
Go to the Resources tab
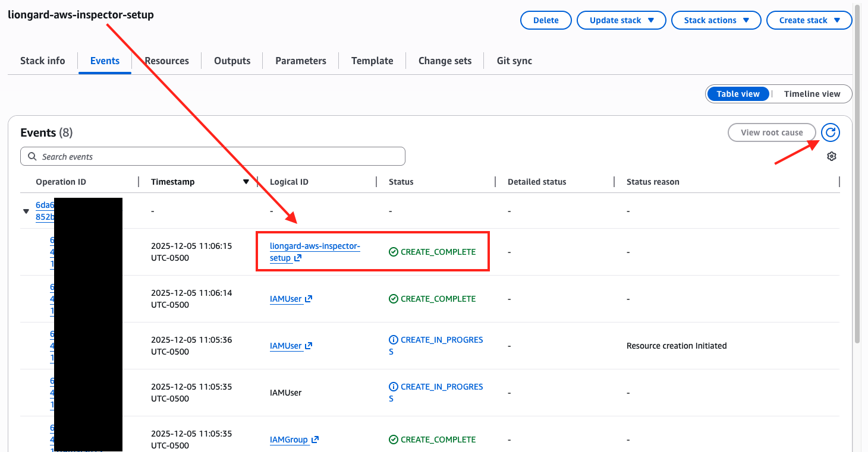click(x=166, y=61)
